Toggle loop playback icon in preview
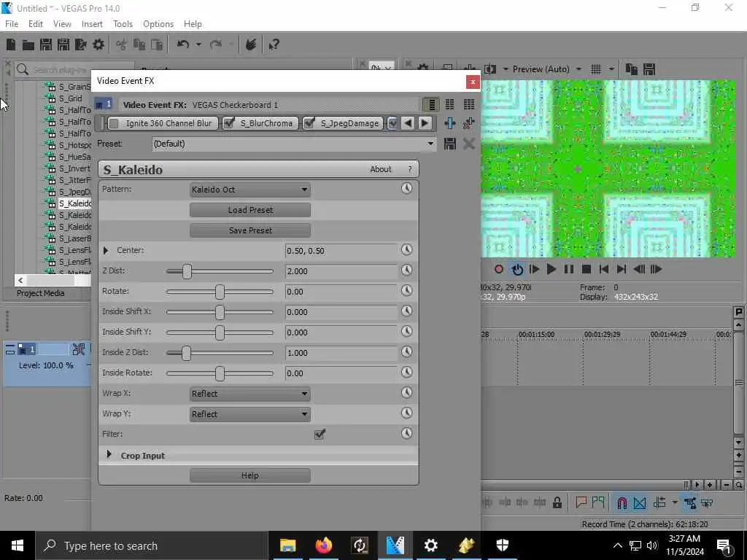Image resolution: width=747 pixels, height=560 pixels. [517, 270]
